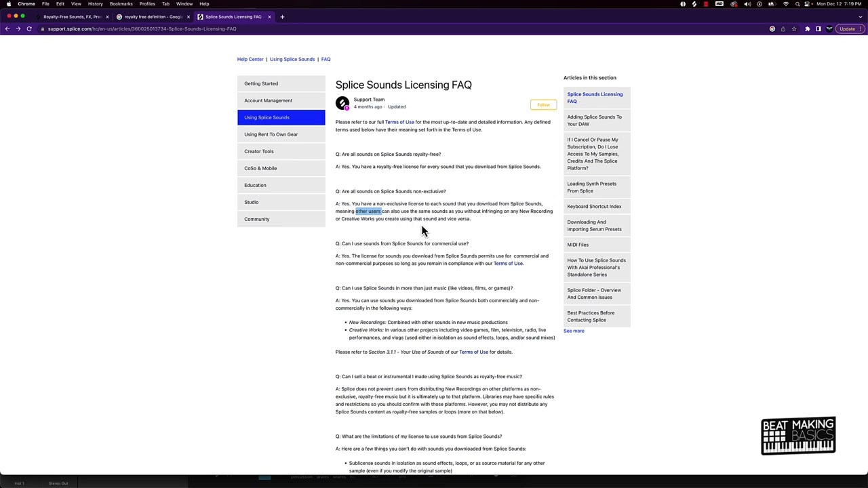Close the Royalty-Free Sounds, FX tab
Viewport: 868px width, 488px height.
(107, 16)
